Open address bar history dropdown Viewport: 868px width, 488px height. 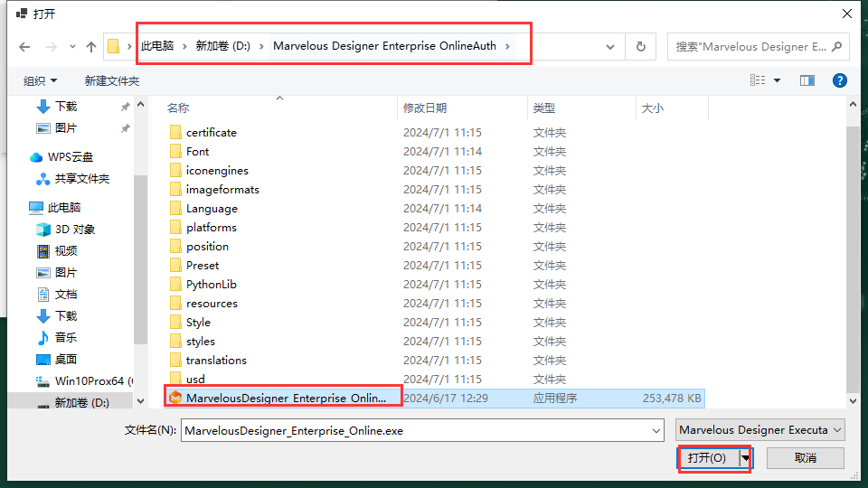click(610, 47)
